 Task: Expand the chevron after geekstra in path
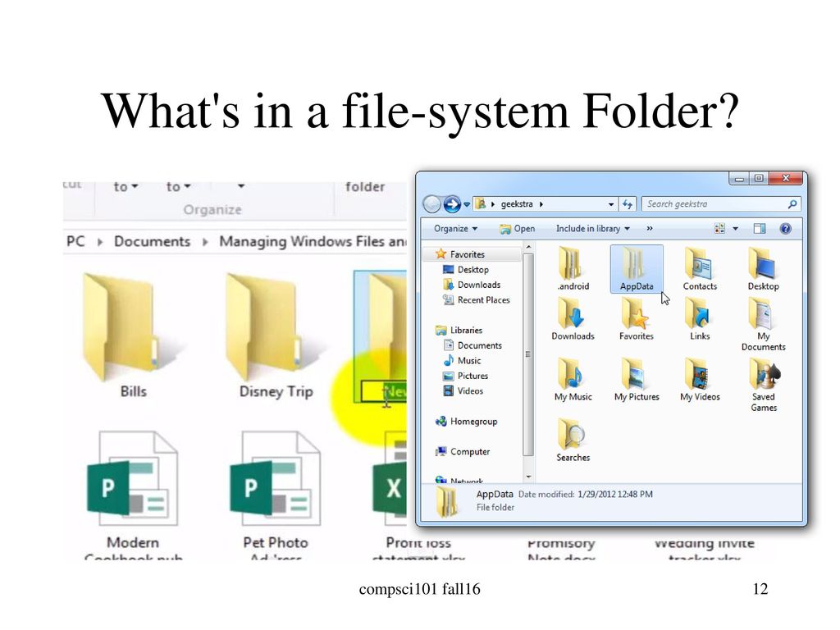coord(541,204)
